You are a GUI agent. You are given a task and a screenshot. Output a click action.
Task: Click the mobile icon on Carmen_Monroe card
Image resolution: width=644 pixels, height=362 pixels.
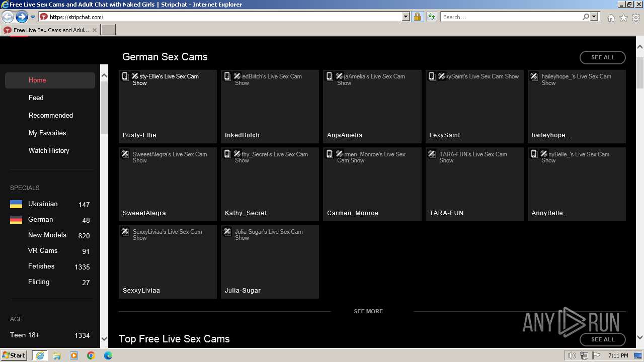(x=330, y=154)
